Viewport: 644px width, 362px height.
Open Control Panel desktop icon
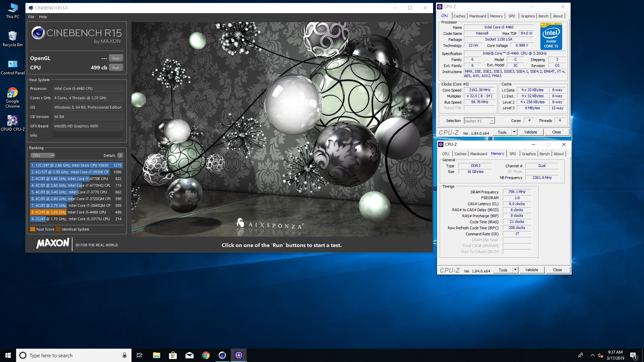[x=13, y=67]
